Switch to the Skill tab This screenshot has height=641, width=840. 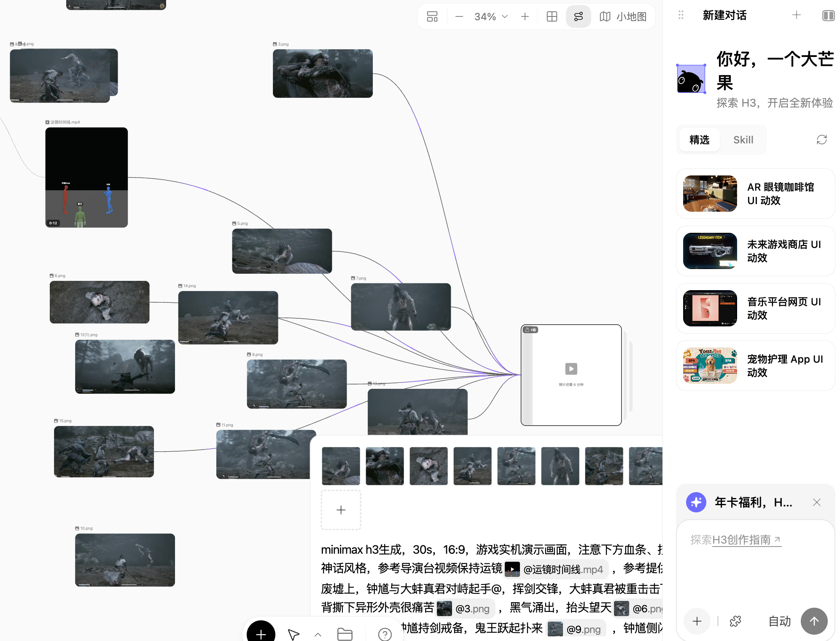pyautogui.click(x=743, y=140)
